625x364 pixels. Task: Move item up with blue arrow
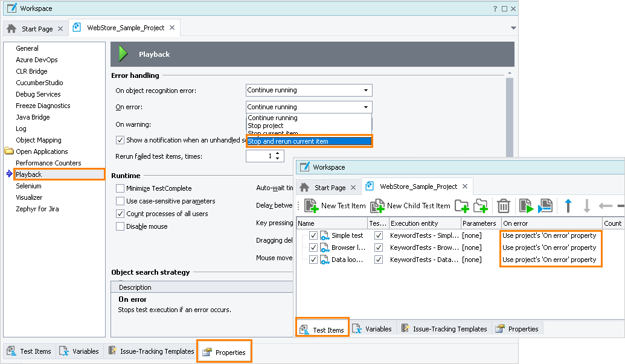568,206
